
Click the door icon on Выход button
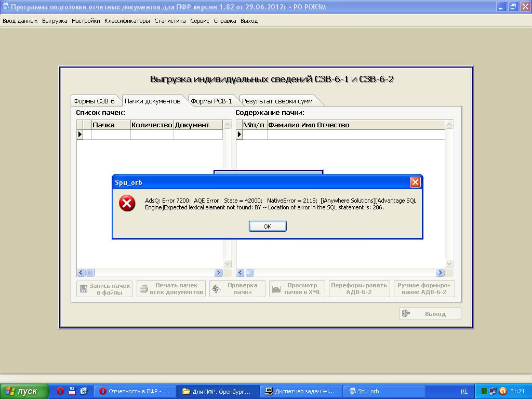(406, 313)
